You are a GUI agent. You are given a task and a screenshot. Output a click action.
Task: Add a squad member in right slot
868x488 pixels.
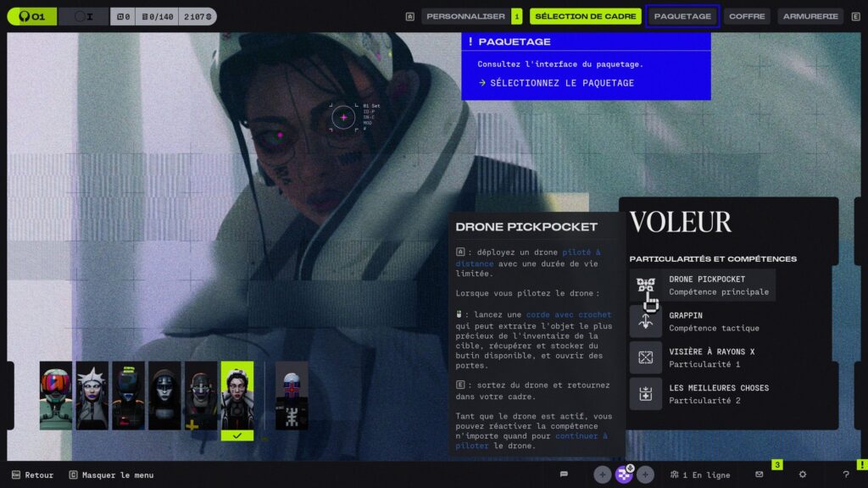[x=646, y=474]
